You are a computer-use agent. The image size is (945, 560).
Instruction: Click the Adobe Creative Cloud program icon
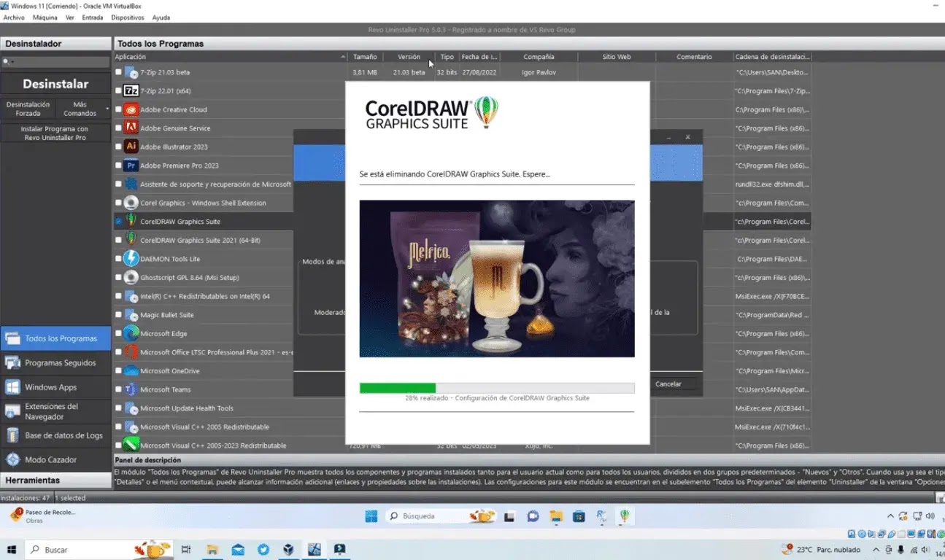click(x=131, y=109)
